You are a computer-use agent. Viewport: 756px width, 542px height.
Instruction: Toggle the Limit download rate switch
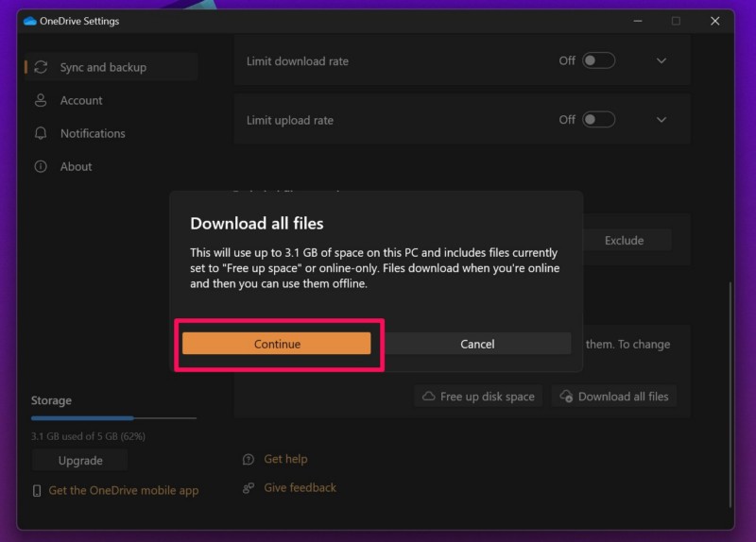click(598, 60)
